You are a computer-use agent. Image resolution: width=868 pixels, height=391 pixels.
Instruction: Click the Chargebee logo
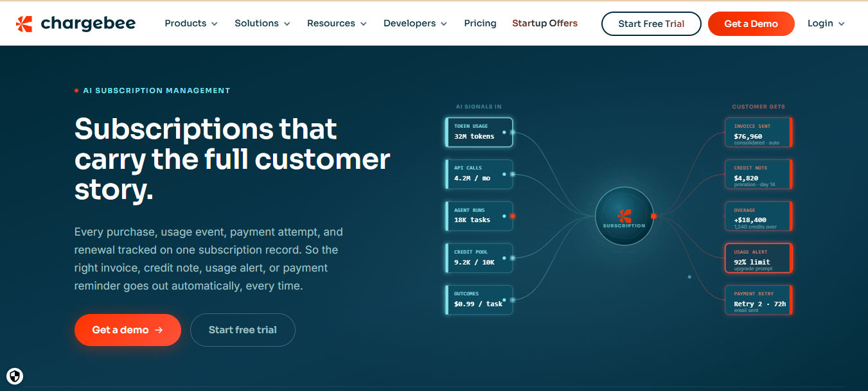tap(76, 24)
